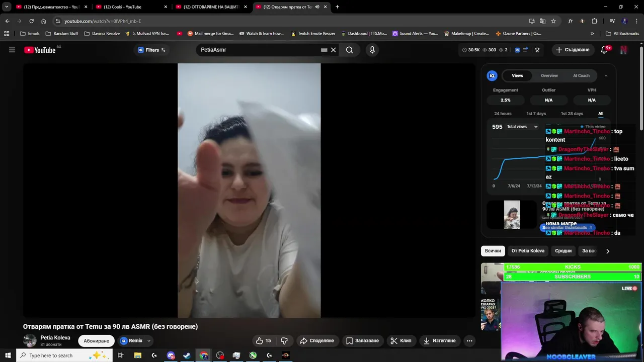
Task: Go to the YouTube home logo
Action: tap(40, 50)
